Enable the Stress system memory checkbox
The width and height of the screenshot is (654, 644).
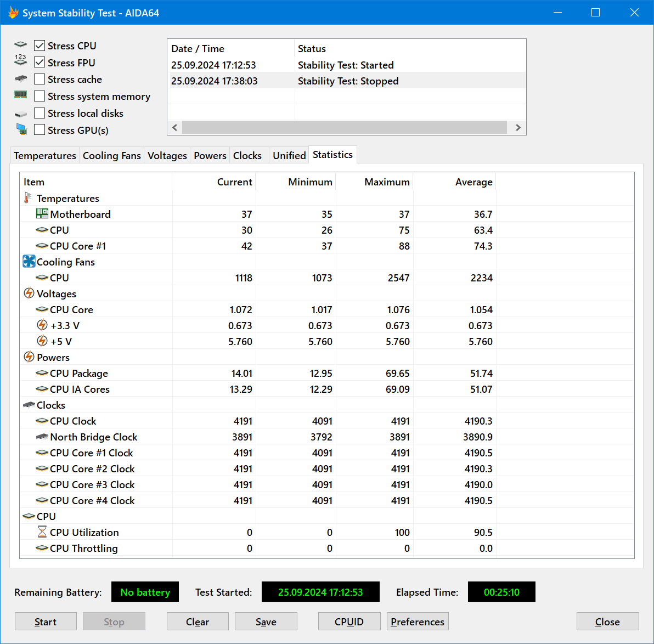pos(39,97)
